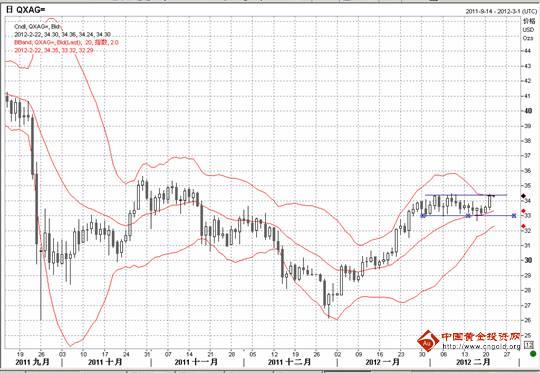Select the middle blue X anchor on the support line

(x=468, y=216)
